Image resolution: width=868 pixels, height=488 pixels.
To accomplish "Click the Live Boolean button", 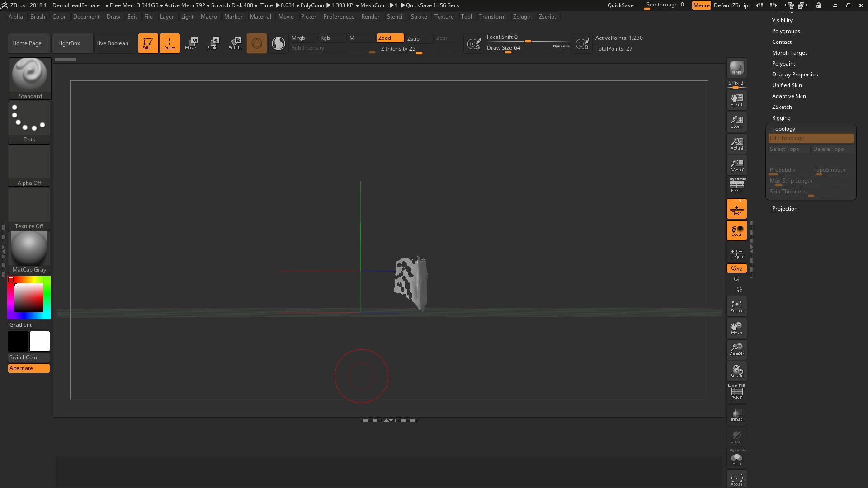I will (x=116, y=43).
